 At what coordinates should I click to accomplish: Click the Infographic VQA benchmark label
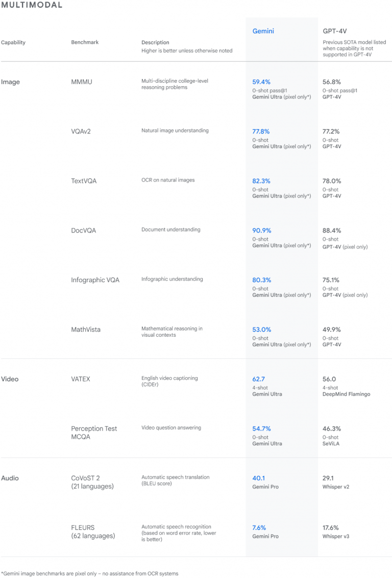(95, 280)
